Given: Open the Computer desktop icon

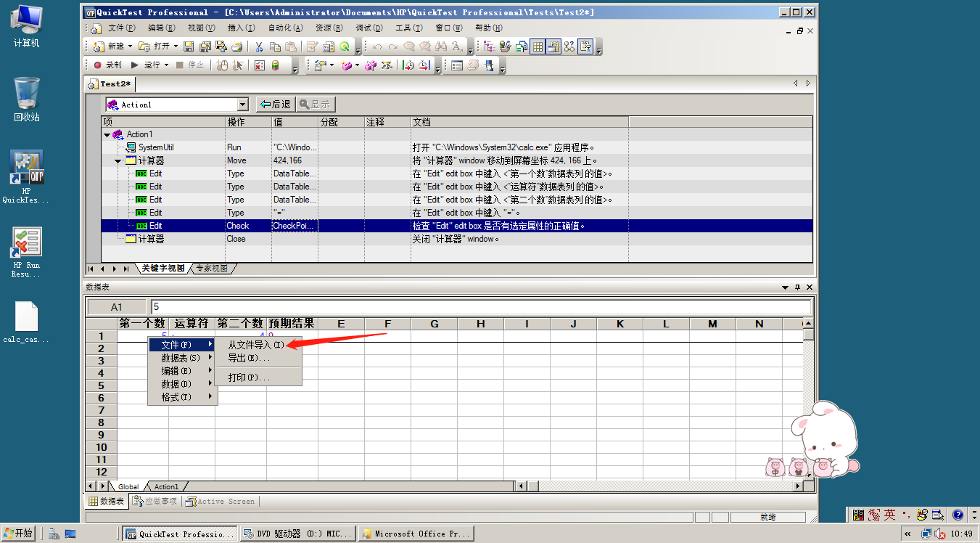Looking at the screenshot, I should tap(26, 26).
